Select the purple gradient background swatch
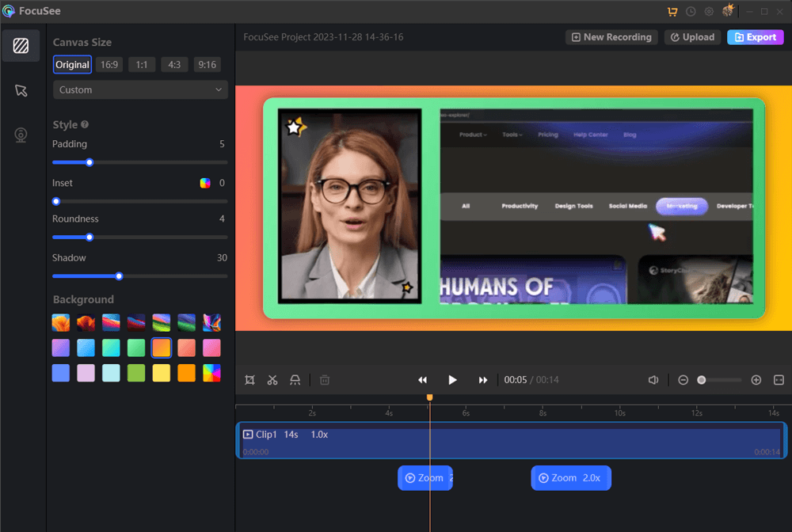792x532 pixels. pos(61,348)
